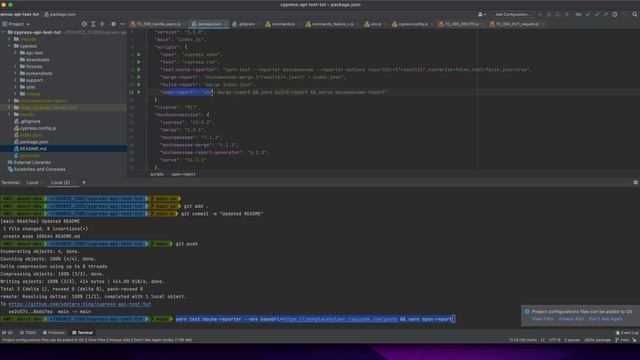The height and width of the screenshot is (360, 640).
Task: Expand the fixtures folder
Action: coord(16,67)
